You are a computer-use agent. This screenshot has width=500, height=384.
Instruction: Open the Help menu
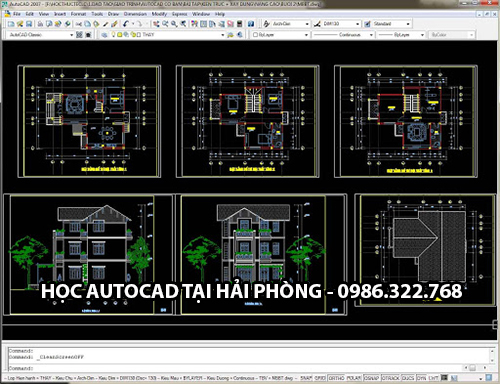220,14
